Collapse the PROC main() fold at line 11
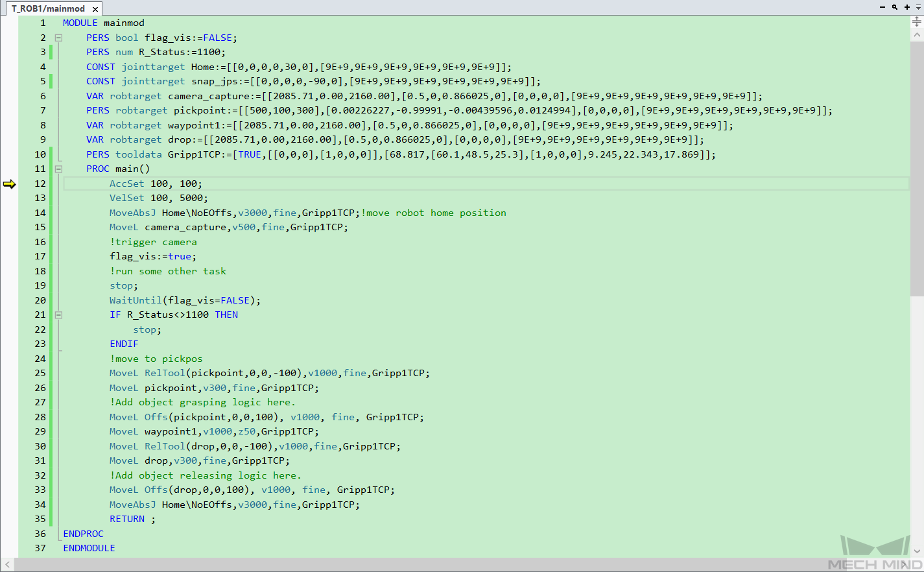Viewport: 924px width, 572px height. (x=58, y=169)
